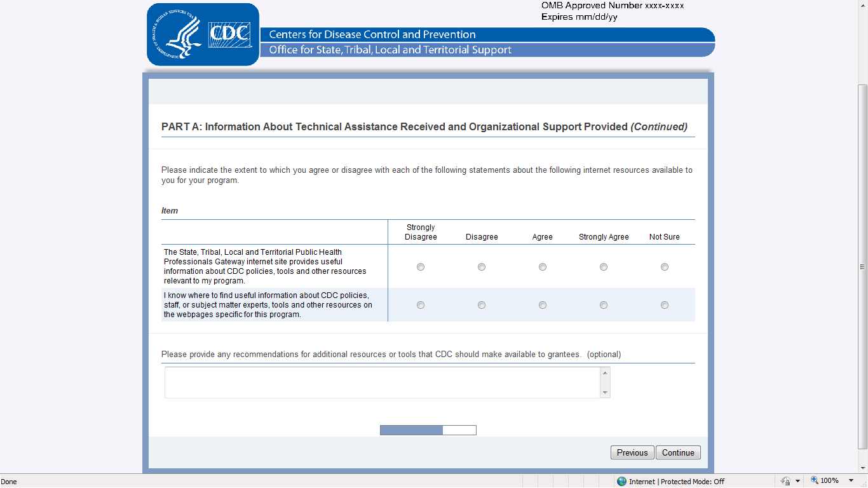The image size is (868, 488).
Task: Click the zoom magnifier icon
Action: tap(814, 481)
